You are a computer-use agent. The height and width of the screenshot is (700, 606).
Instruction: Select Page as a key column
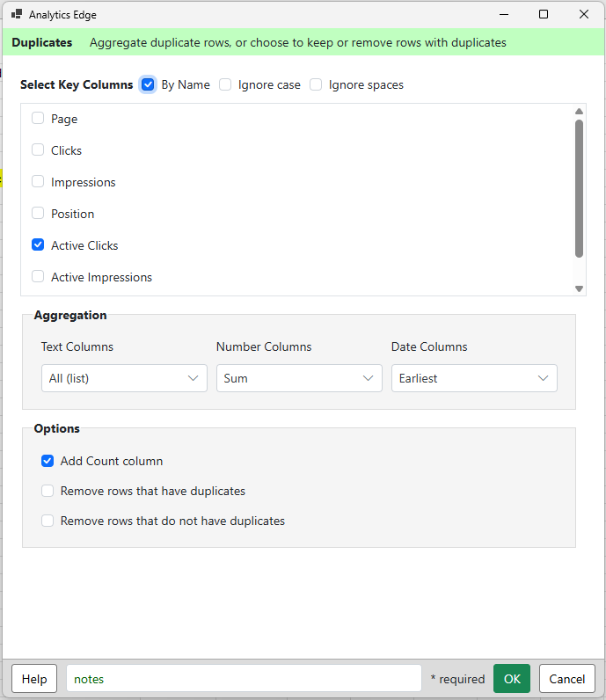coord(38,119)
